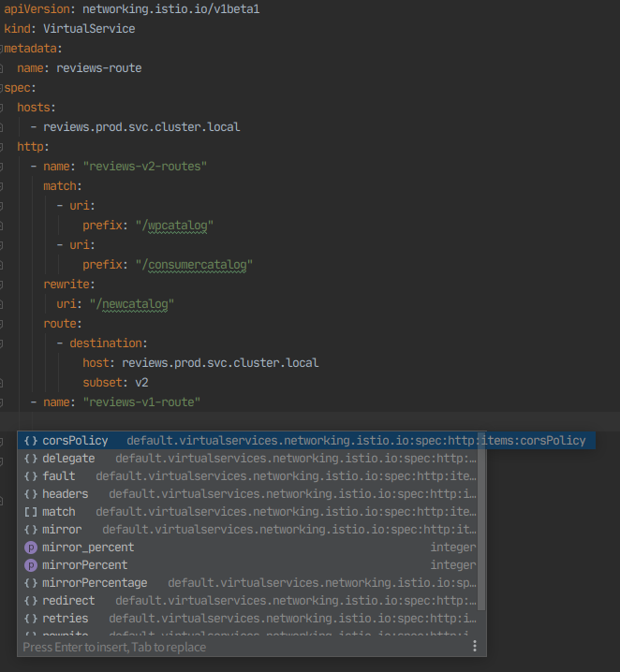
Task: Click object icon beside delegate
Action: click(31, 459)
